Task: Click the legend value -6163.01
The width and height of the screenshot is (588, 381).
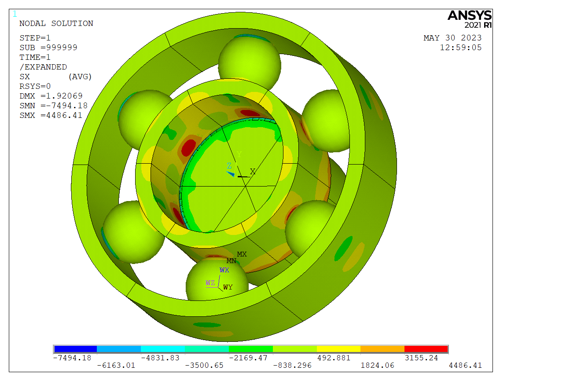Action: pos(116,365)
